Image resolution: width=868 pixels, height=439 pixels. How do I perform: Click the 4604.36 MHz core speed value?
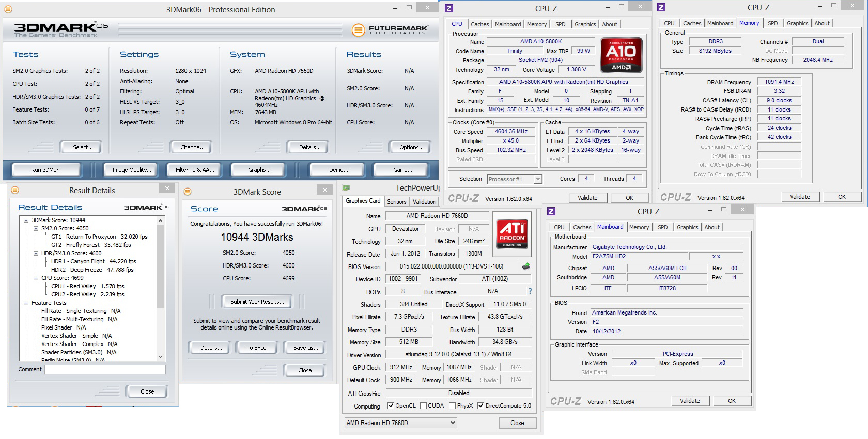(x=512, y=131)
